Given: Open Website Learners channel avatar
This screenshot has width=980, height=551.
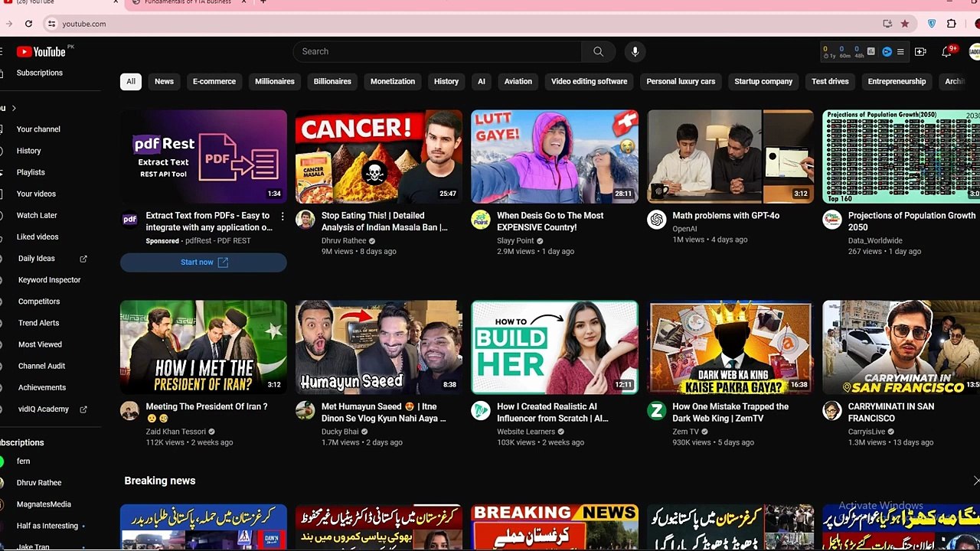Looking at the screenshot, I should (x=481, y=411).
